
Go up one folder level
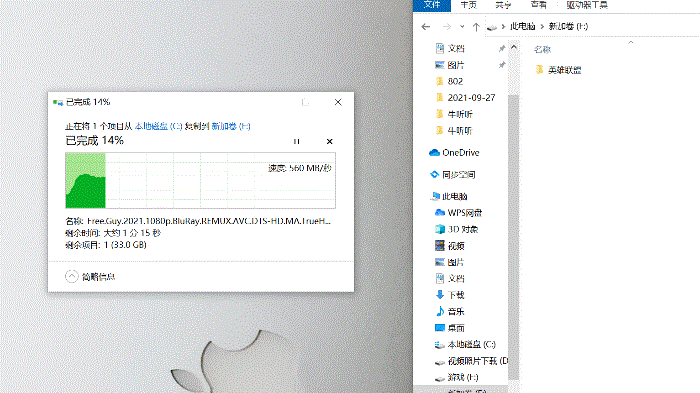tap(476, 27)
